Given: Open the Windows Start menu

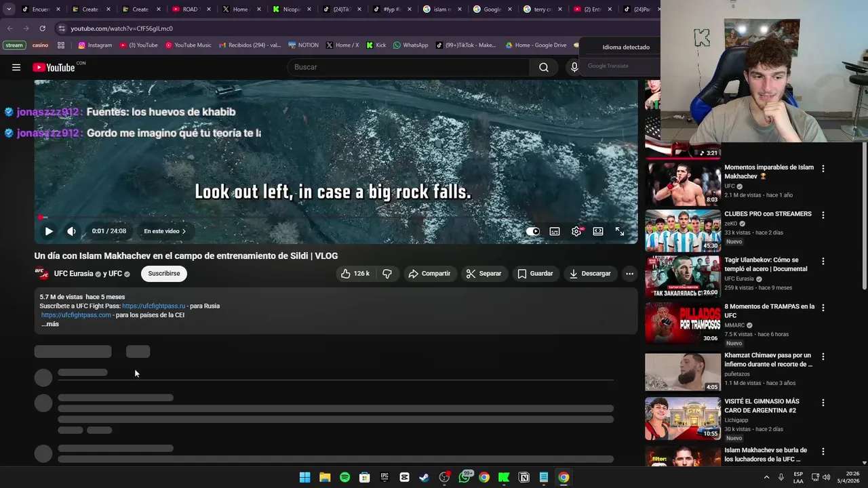Looking at the screenshot, I should click(x=305, y=477).
